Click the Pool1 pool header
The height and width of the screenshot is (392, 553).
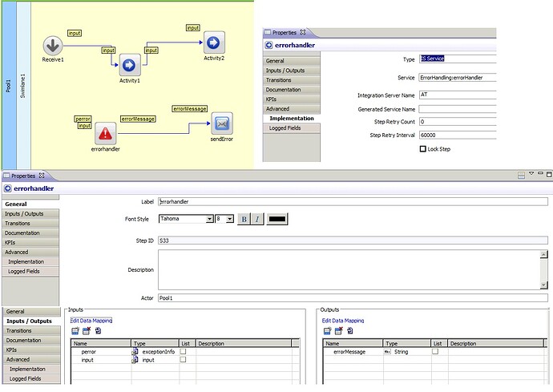pos(9,86)
